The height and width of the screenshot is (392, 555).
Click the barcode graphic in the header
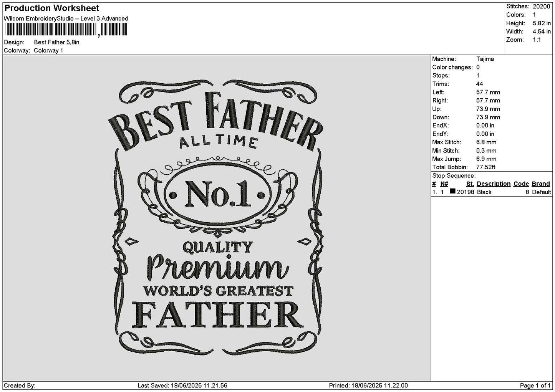(x=66, y=30)
